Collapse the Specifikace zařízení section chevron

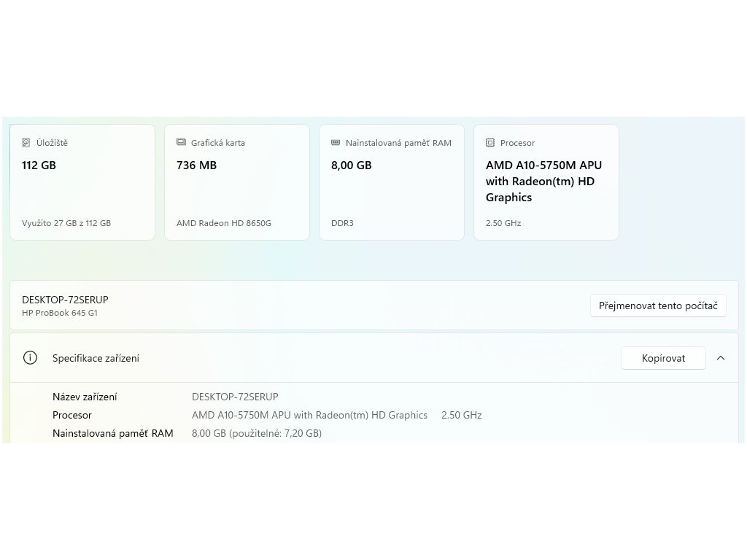pos(721,358)
